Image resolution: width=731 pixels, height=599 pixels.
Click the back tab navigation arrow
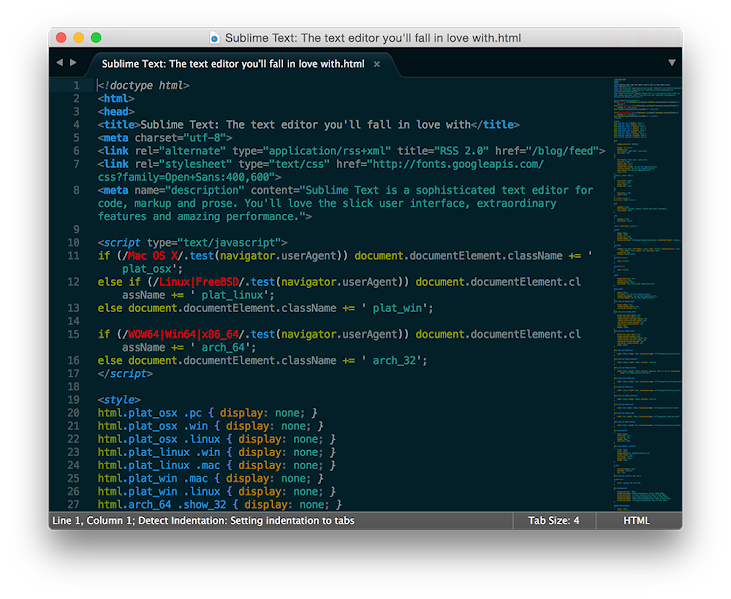[x=59, y=62]
